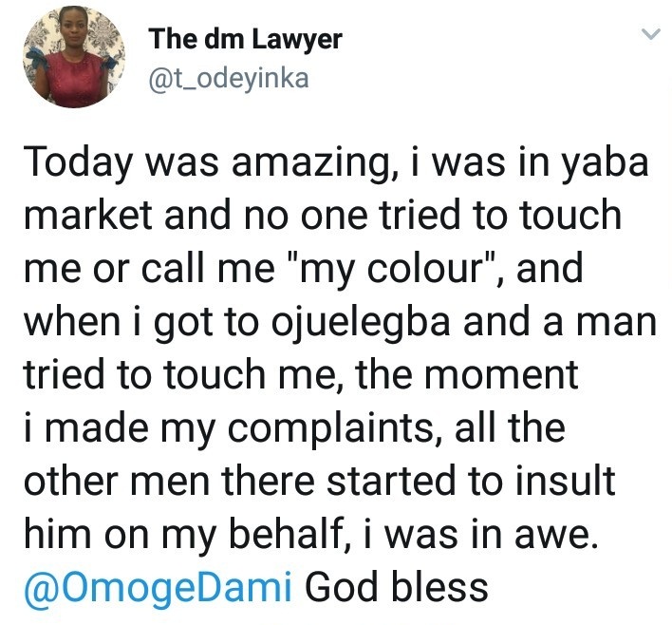
Task: Click the word 'started' in the tweet
Action: pos(391,481)
